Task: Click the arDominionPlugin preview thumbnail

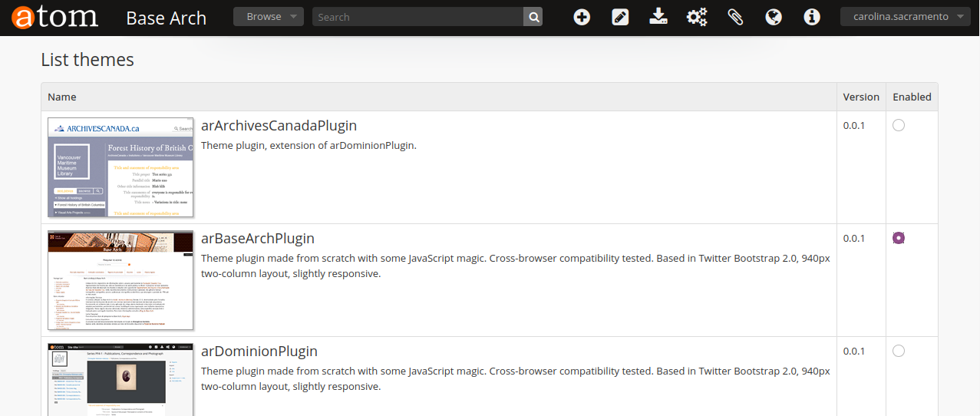Action: (120, 379)
